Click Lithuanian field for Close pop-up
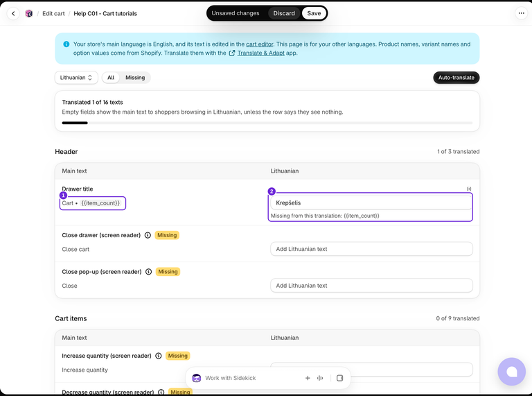The height and width of the screenshot is (396, 532). 371,286
